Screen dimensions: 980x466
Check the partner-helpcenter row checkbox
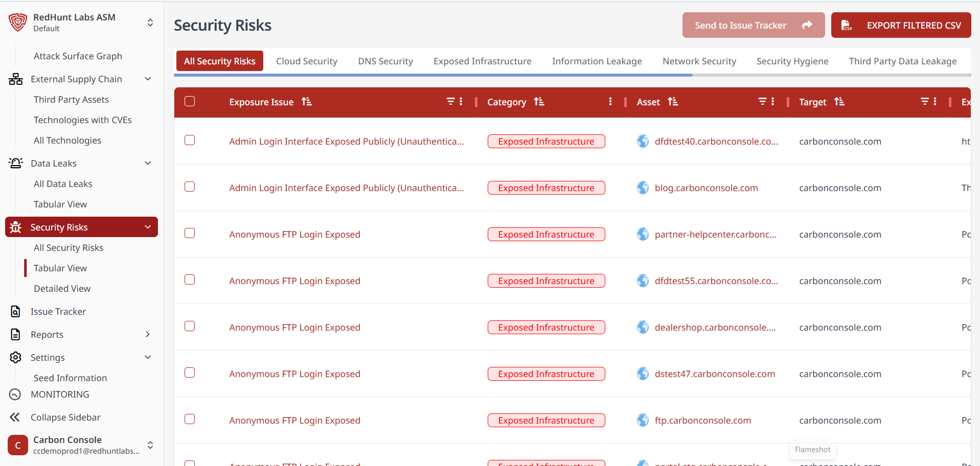coord(190,233)
